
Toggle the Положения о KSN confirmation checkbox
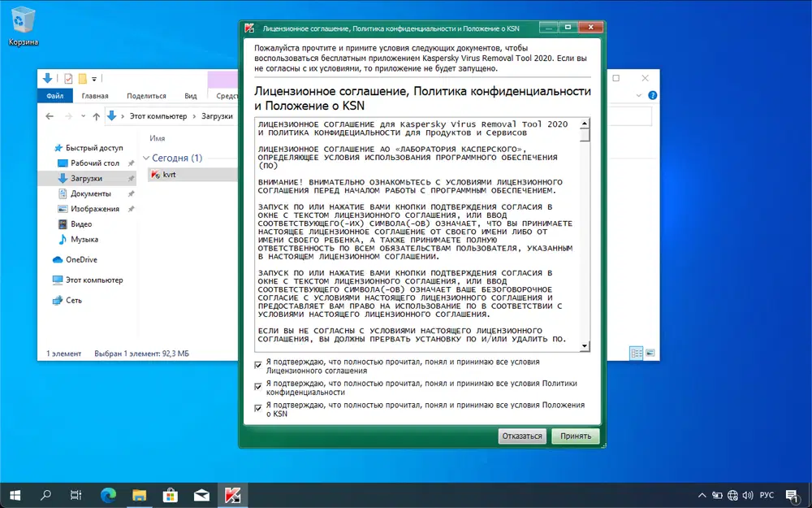coord(258,409)
